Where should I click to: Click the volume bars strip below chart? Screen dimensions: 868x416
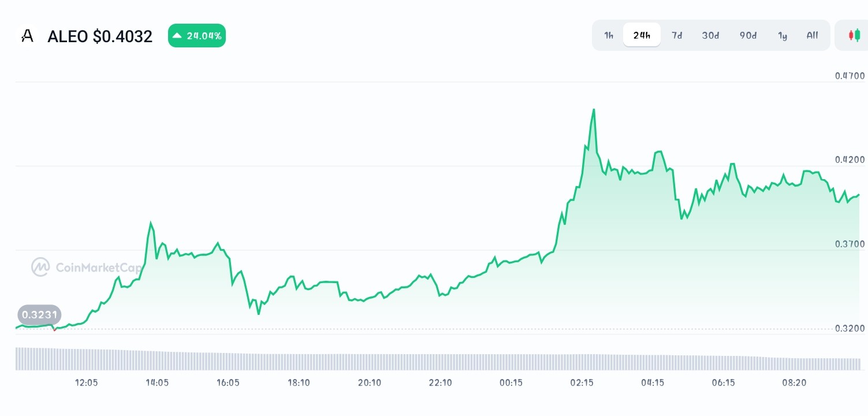point(438,359)
